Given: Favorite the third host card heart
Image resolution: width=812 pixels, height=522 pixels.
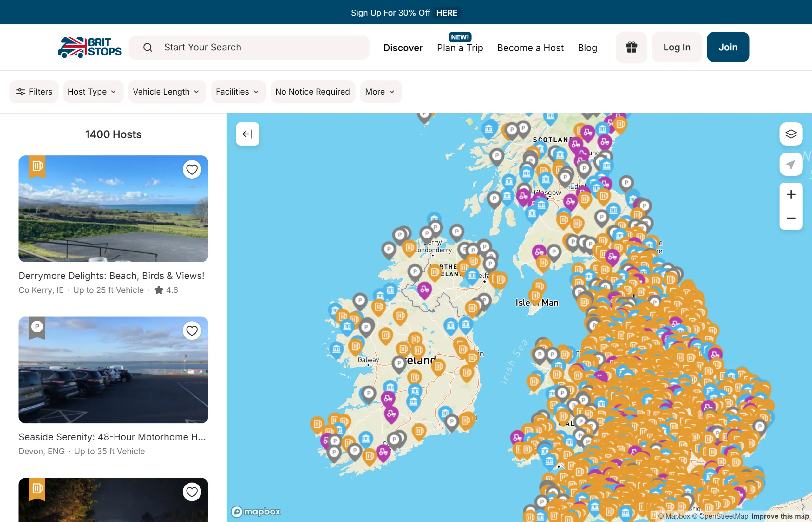Looking at the screenshot, I should coord(192,492).
